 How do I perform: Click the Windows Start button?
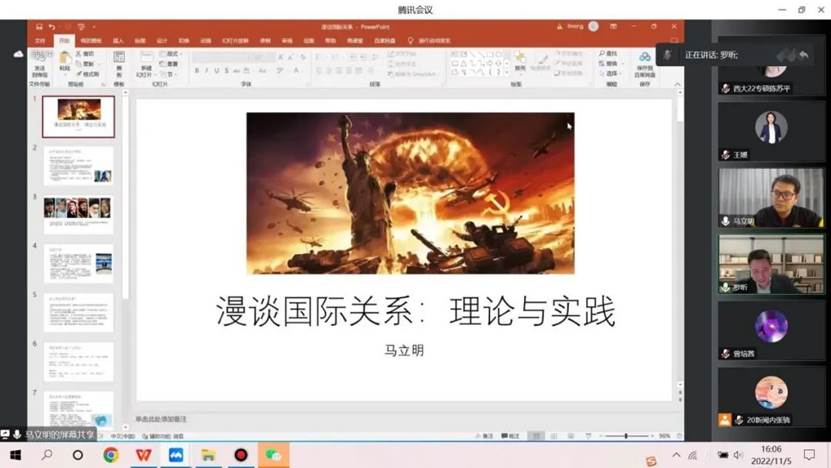coord(15,455)
